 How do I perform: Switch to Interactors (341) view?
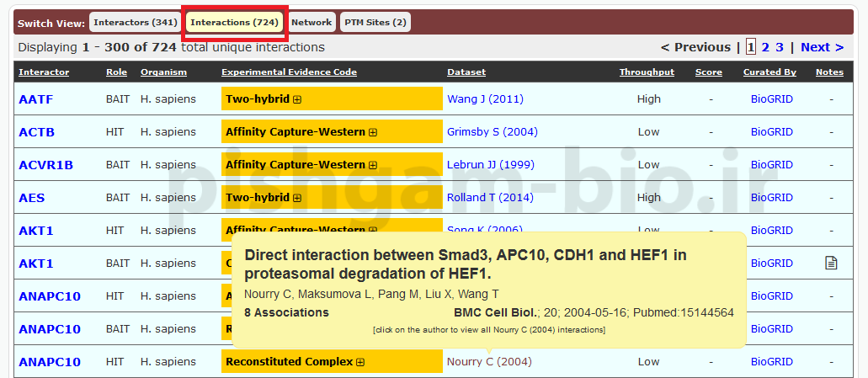coord(136,23)
